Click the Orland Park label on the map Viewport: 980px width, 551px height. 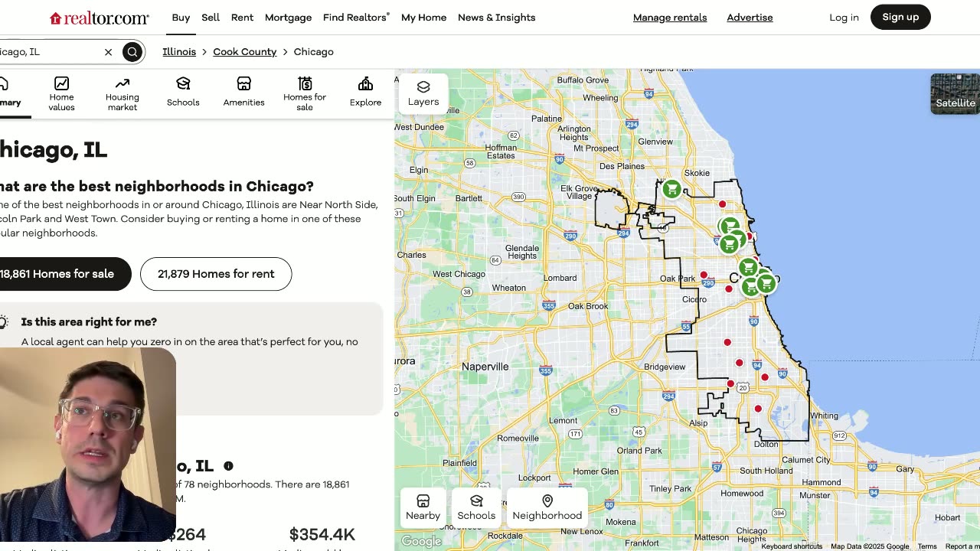tap(639, 451)
